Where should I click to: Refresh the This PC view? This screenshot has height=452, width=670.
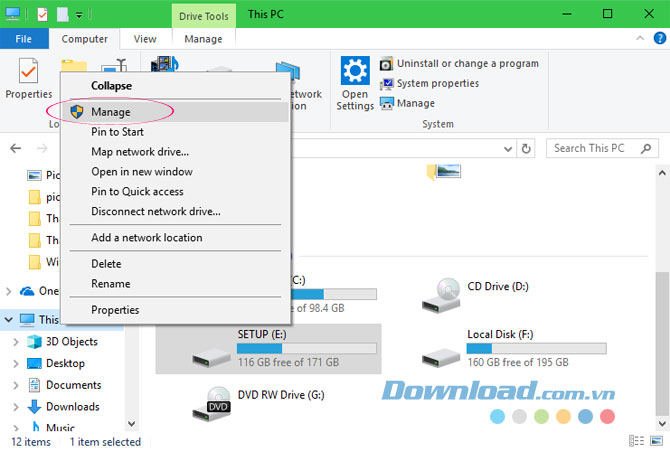pyautogui.click(x=526, y=148)
